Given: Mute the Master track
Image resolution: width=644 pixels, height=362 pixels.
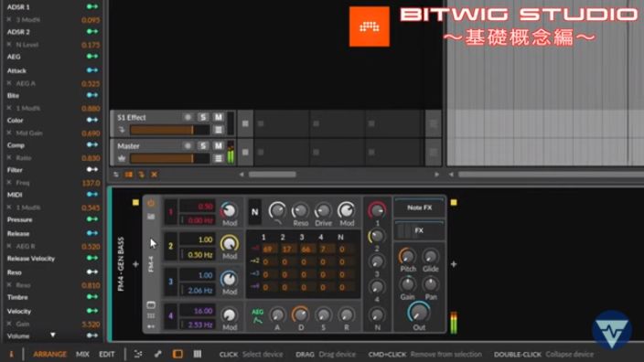Looking at the screenshot, I should pos(218,145).
